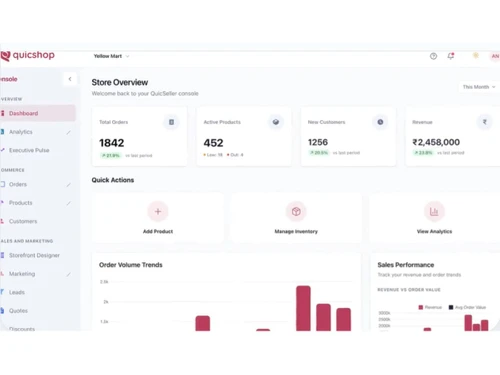Click the Add Product label
The height and width of the screenshot is (375, 500).
(x=158, y=231)
